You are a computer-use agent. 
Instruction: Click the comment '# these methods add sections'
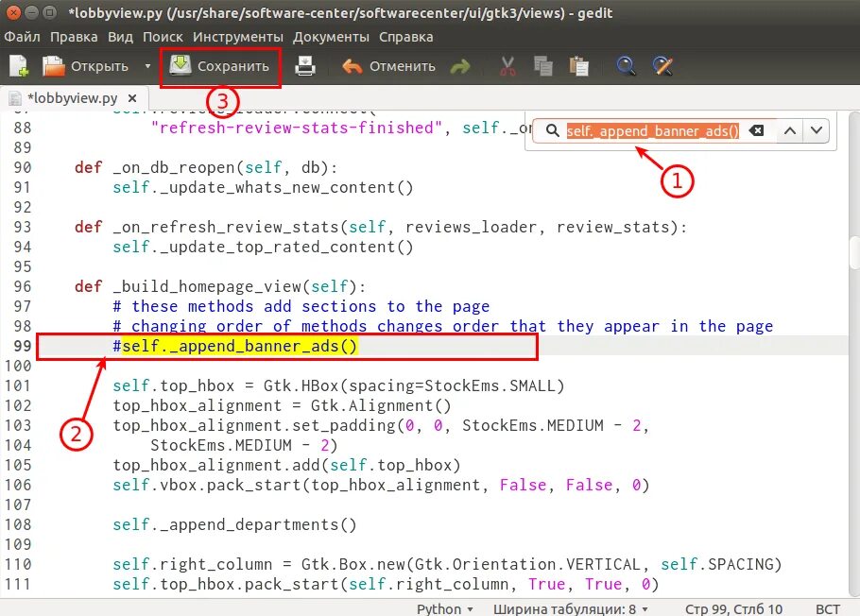coord(301,306)
